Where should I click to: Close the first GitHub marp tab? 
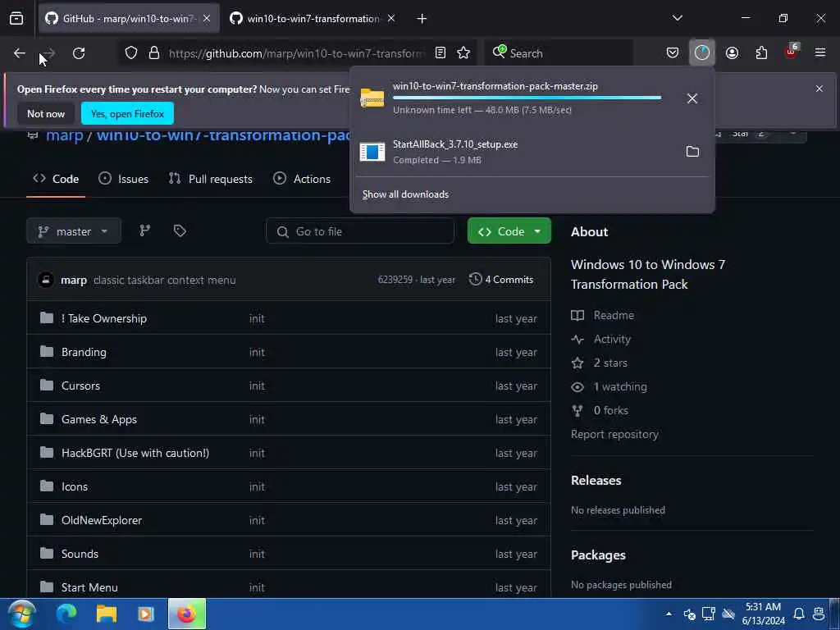coord(207,19)
